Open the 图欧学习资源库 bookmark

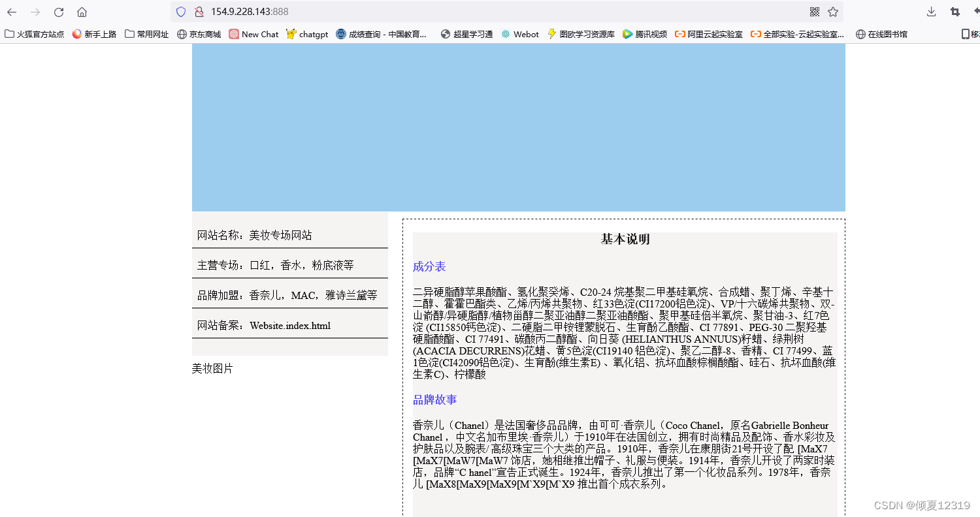(x=581, y=34)
